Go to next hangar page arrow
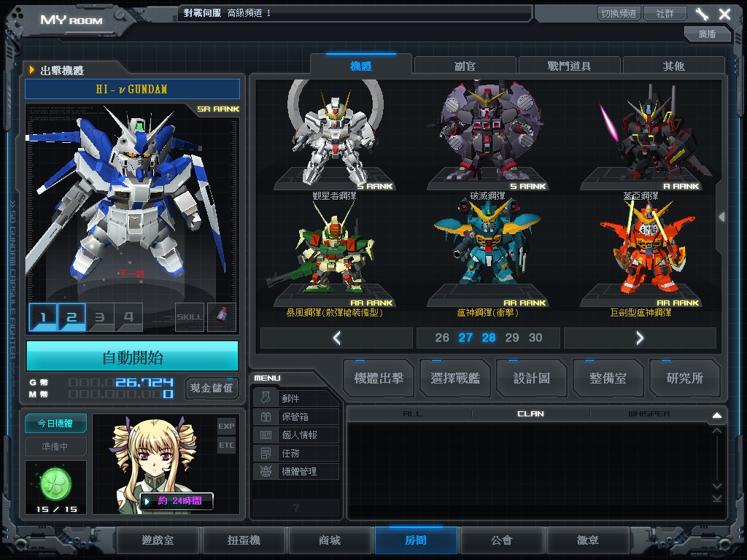The height and width of the screenshot is (560, 747). (640, 338)
